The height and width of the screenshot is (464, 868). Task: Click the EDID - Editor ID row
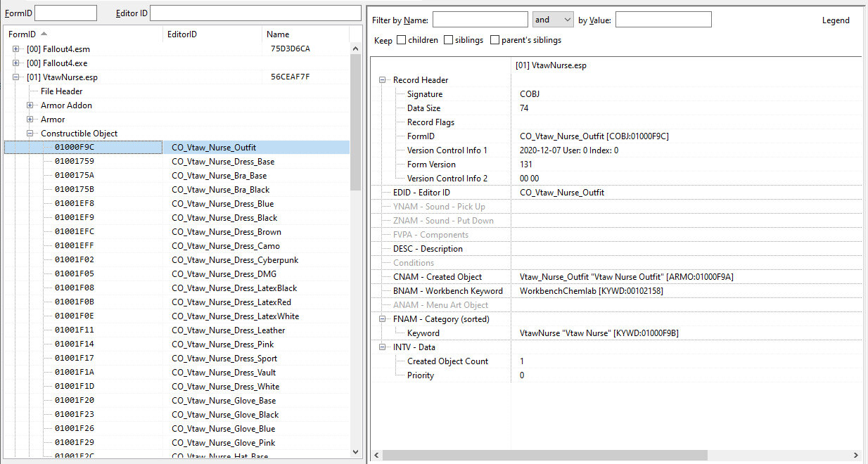coord(615,193)
